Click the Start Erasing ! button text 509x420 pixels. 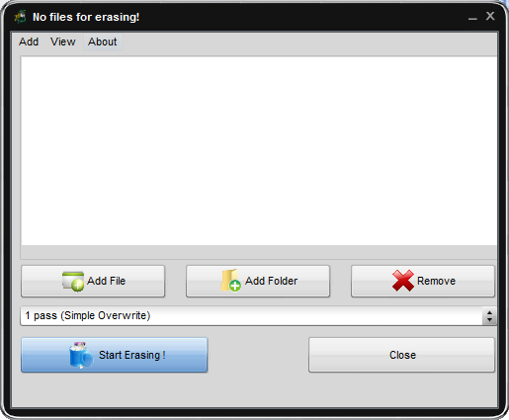pyautogui.click(x=132, y=355)
